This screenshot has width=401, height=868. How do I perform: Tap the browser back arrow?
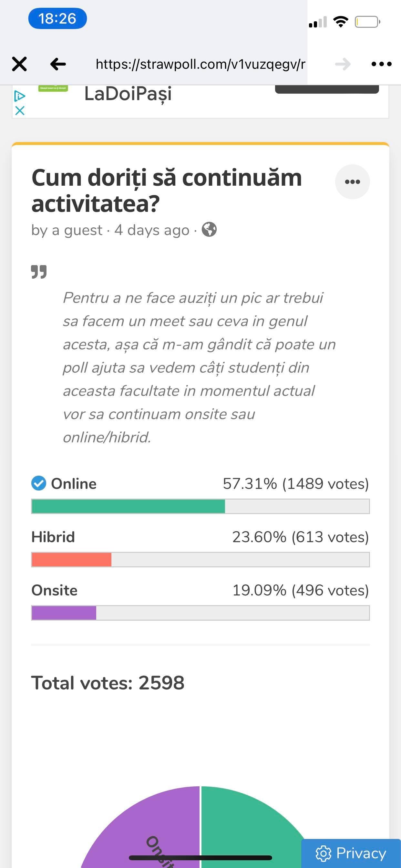[58, 64]
